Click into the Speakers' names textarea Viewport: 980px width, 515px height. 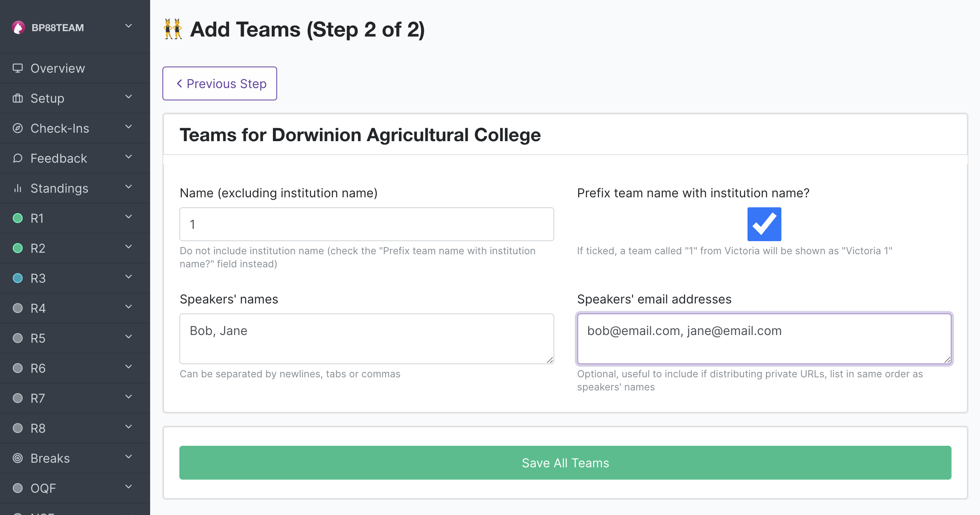366,339
